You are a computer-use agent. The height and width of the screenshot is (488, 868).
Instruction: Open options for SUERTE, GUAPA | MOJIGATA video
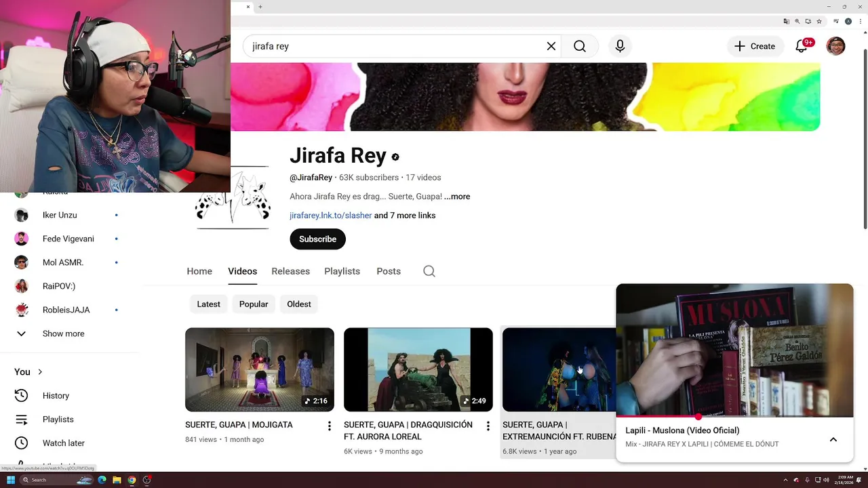330,426
